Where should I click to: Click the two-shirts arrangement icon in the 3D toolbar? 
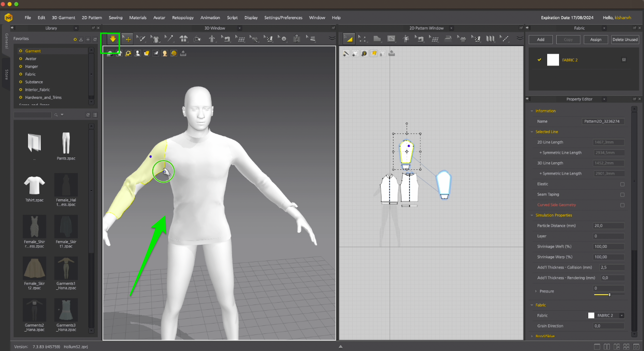(x=183, y=39)
